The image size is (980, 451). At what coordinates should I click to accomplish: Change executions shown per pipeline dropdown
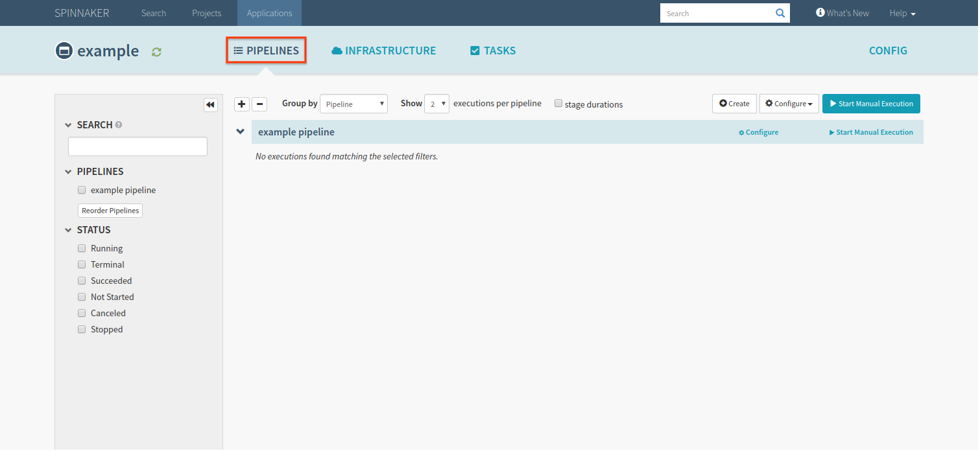pyautogui.click(x=436, y=103)
